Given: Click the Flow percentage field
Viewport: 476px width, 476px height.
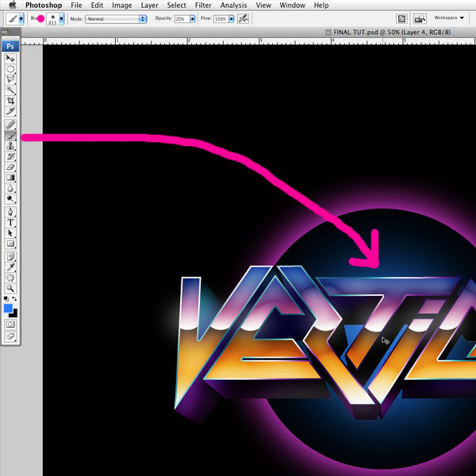Looking at the screenshot, I should click(221, 18).
